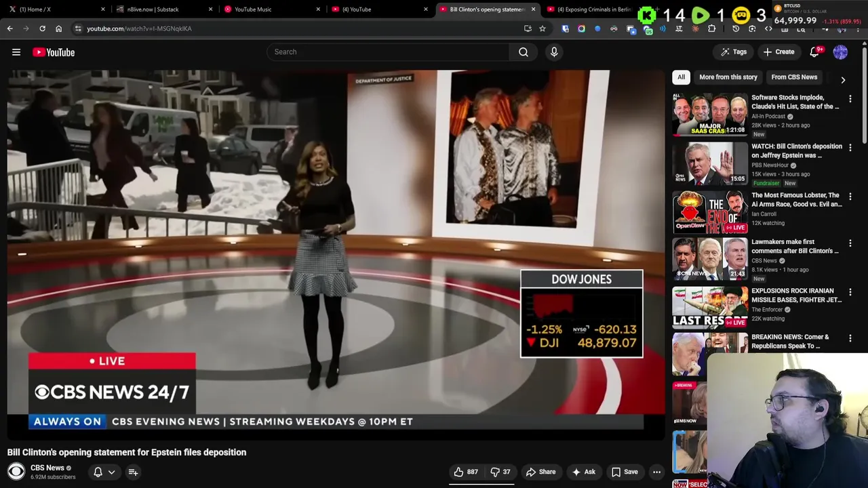This screenshot has width=868, height=488.
Task: Open YouTube notifications bell
Action: click(815, 52)
